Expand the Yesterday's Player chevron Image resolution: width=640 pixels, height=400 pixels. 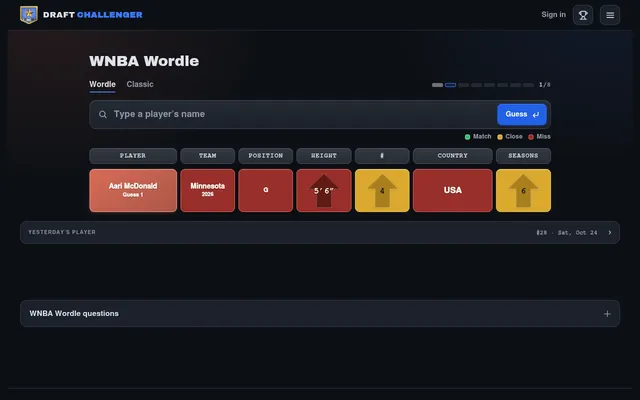click(x=610, y=233)
